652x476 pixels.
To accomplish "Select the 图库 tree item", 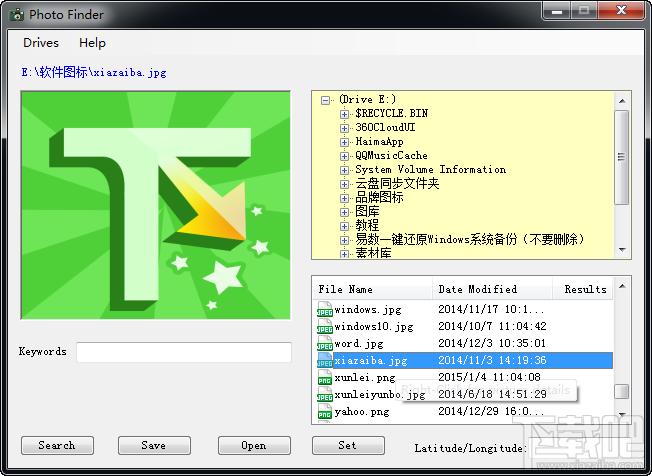I will [367, 212].
